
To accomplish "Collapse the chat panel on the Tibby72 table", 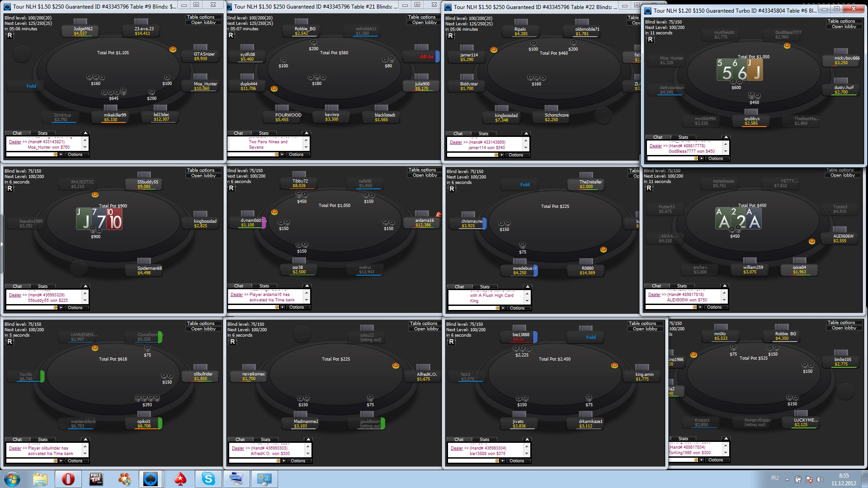I will [x=307, y=286].
